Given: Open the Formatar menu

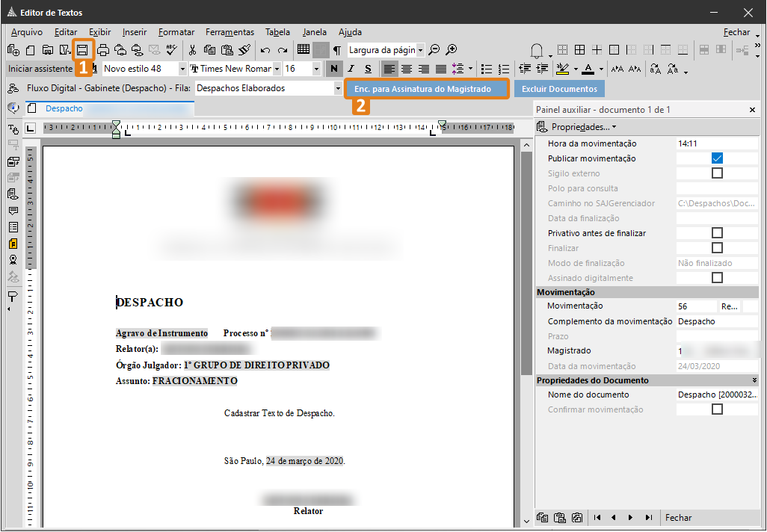Looking at the screenshot, I should tap(176, 32).
